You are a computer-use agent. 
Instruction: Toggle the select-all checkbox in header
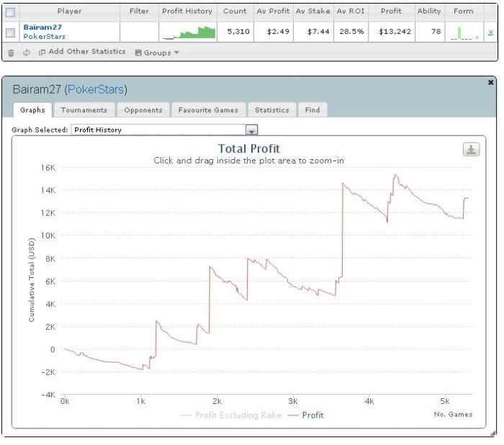(11, 12)
